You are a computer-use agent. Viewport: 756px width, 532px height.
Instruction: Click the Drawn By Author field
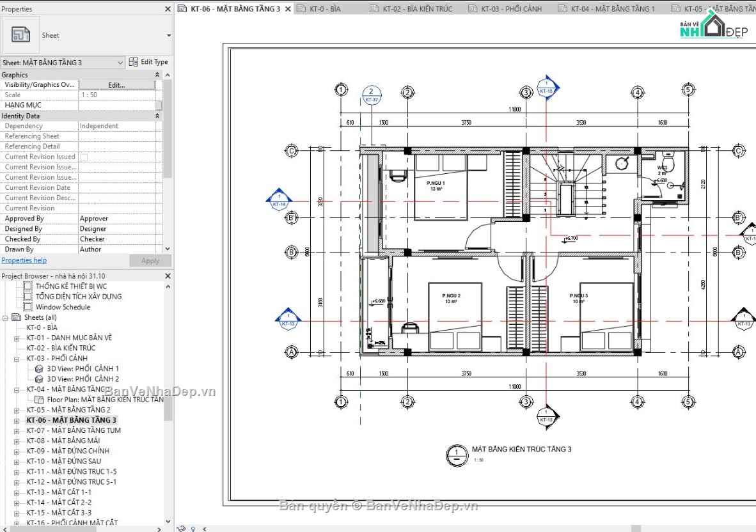(x=116, y=249)
